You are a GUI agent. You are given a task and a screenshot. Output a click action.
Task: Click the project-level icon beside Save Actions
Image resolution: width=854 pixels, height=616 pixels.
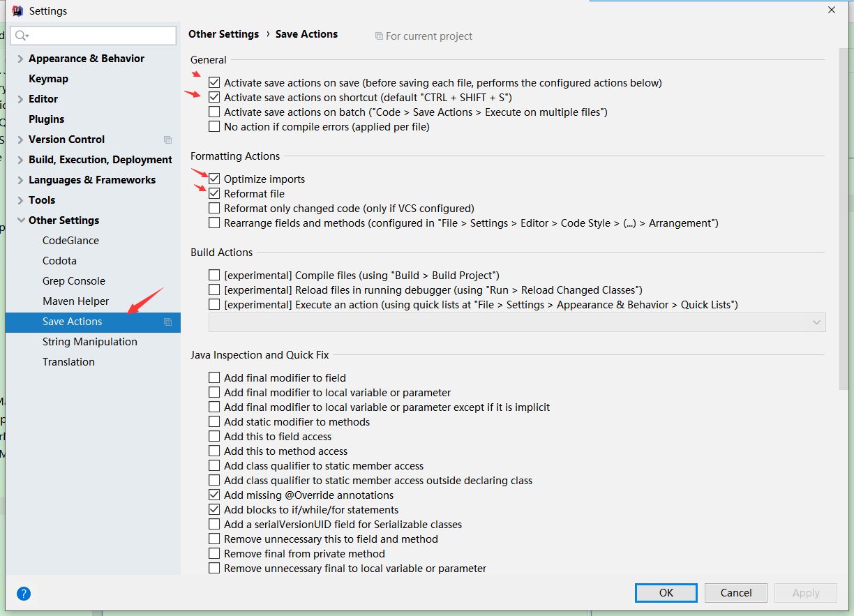(167, 322)
